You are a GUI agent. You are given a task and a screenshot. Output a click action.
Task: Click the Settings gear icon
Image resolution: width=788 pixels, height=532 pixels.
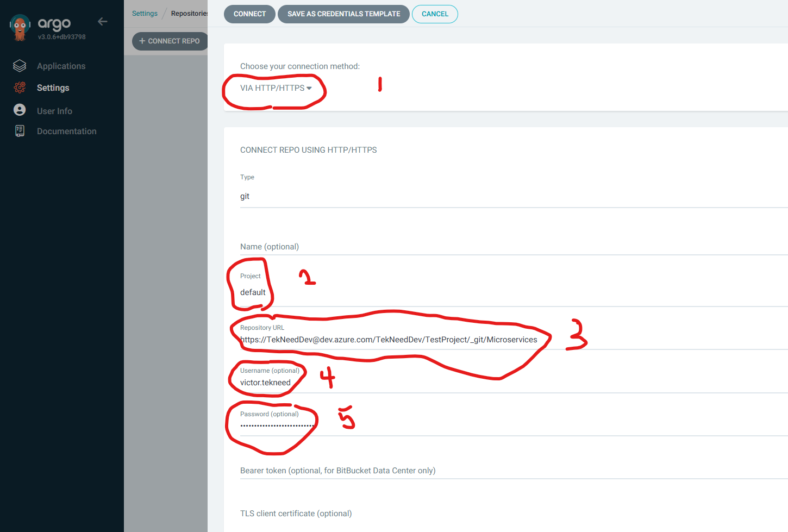(x=20, y=87)
